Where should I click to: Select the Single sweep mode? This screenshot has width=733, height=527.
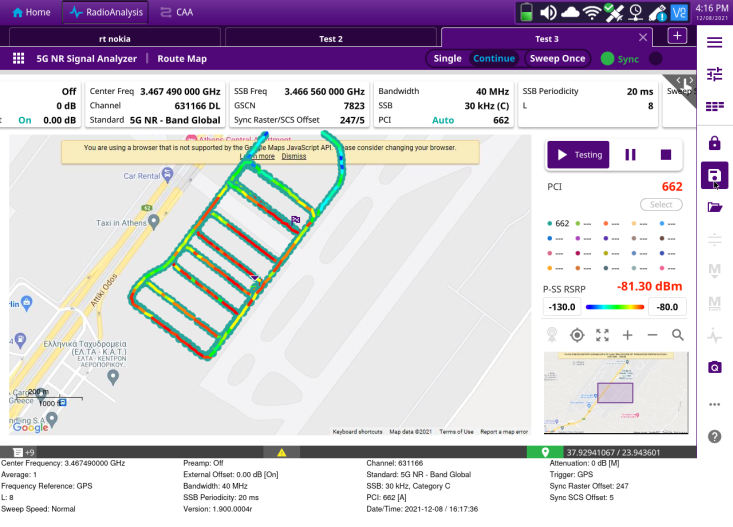[447, 58]
